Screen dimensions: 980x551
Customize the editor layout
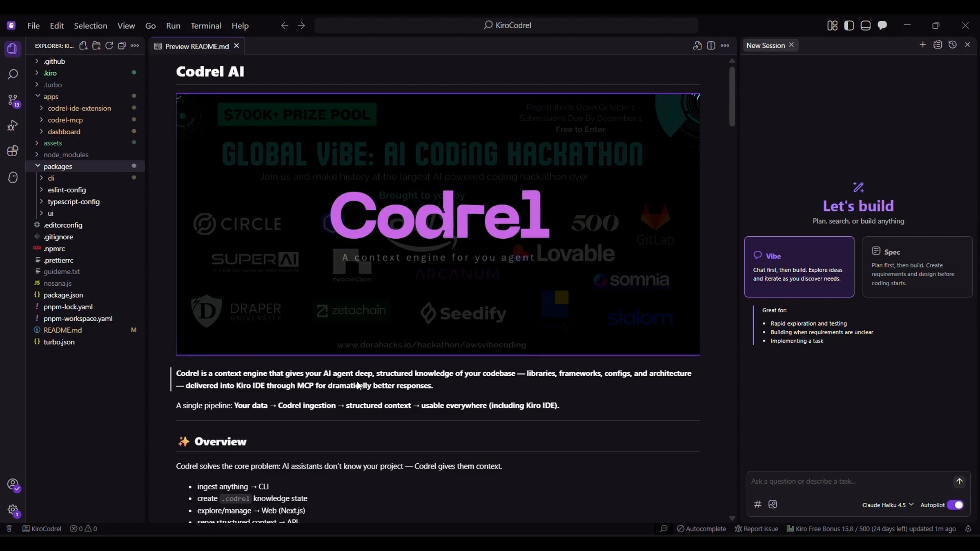point(832,25)
